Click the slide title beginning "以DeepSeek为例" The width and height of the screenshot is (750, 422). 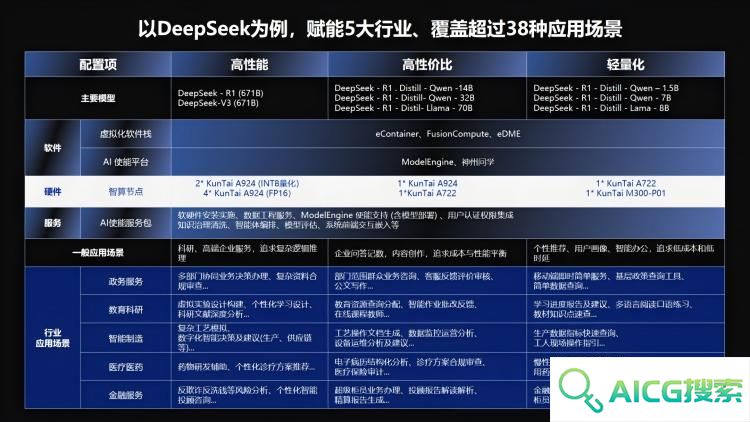380,29
